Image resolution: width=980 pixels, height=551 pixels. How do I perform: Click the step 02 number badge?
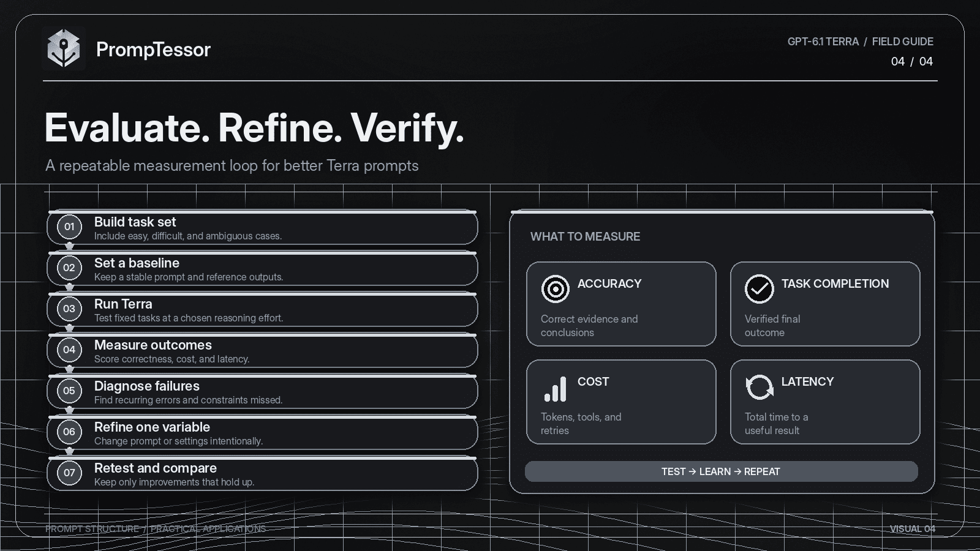click(x=69, y=268)
